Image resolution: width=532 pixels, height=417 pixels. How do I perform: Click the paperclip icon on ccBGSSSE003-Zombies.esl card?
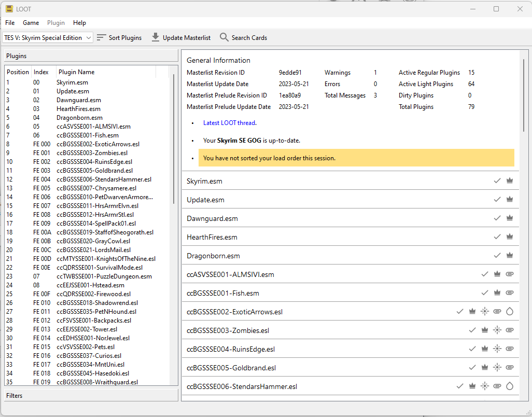[x=510, y=330]
